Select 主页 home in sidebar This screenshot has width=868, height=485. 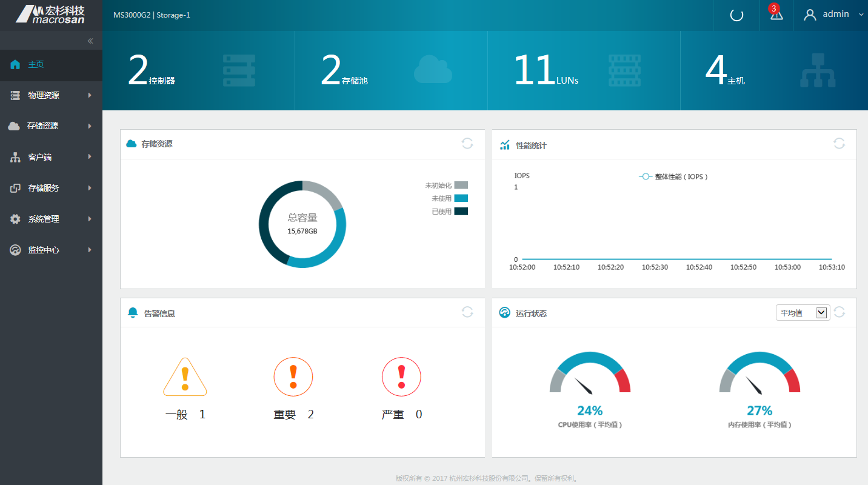pos(36,64)
